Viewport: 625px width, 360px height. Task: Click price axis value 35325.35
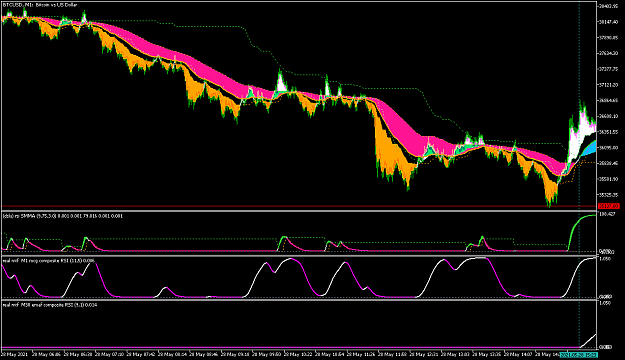tap(608, 195)
